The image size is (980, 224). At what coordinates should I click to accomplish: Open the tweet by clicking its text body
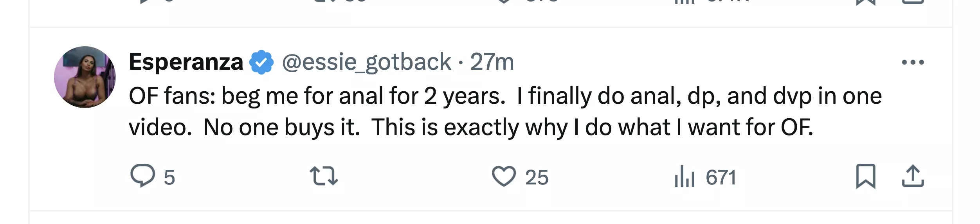[x=470, y=112]
